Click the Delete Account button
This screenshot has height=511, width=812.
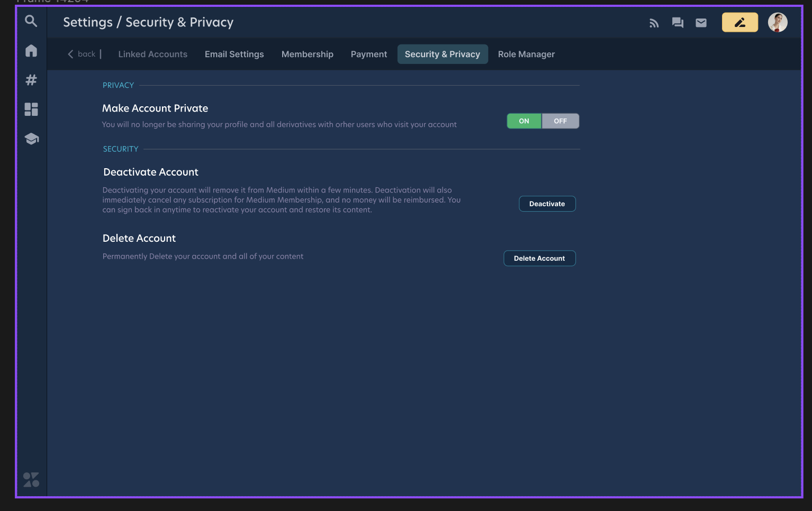(x=539, y=258)
